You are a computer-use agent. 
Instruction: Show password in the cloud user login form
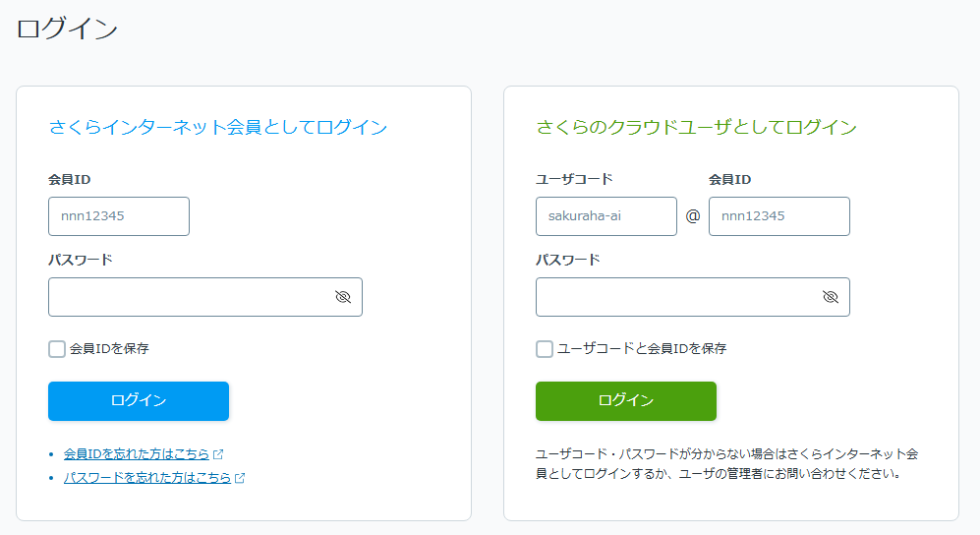pyautogui.click(x=831, y=297)
